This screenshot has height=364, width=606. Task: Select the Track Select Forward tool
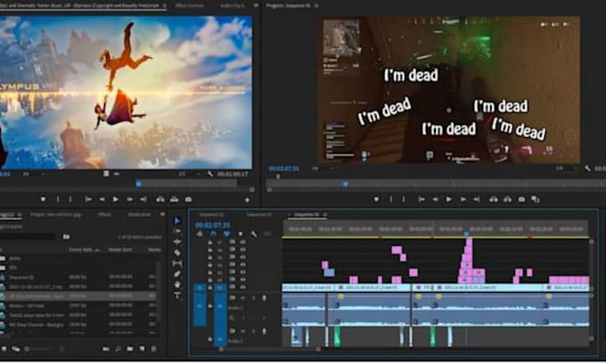177,231
